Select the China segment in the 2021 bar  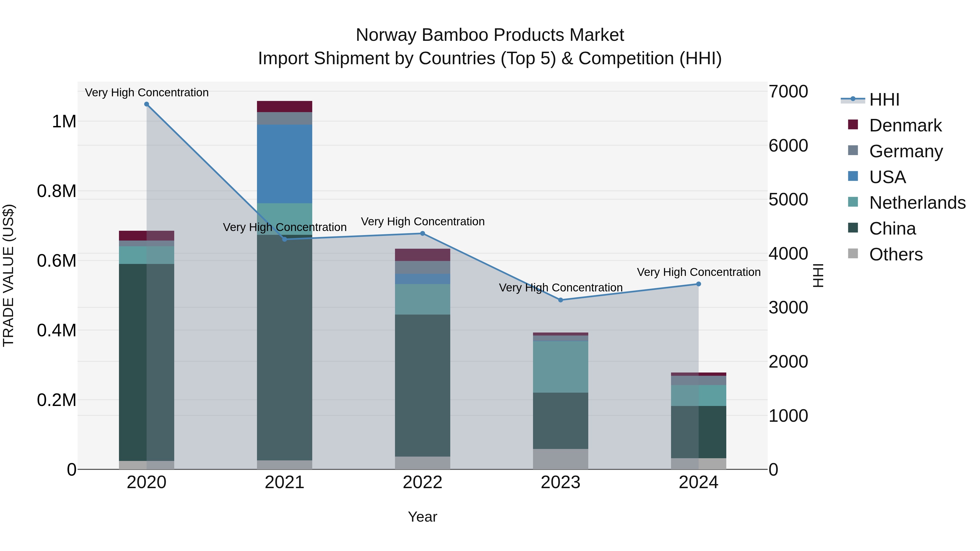tap(284, 347)
